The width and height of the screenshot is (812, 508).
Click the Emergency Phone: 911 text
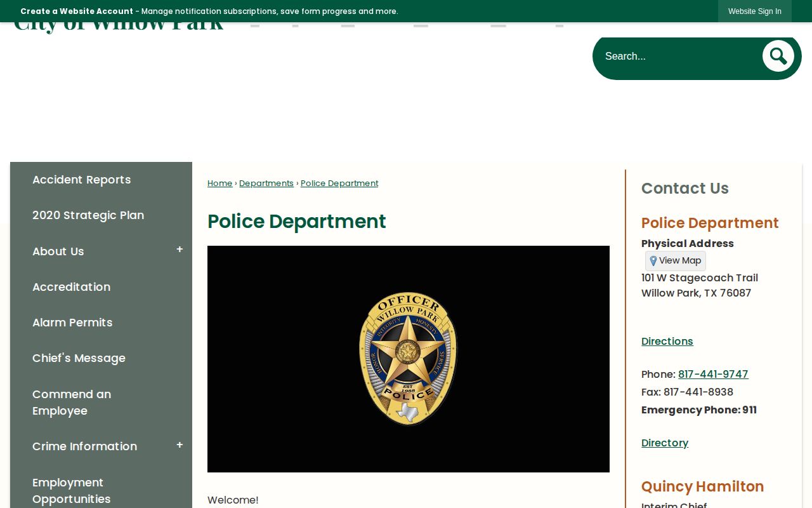(699, 410)
